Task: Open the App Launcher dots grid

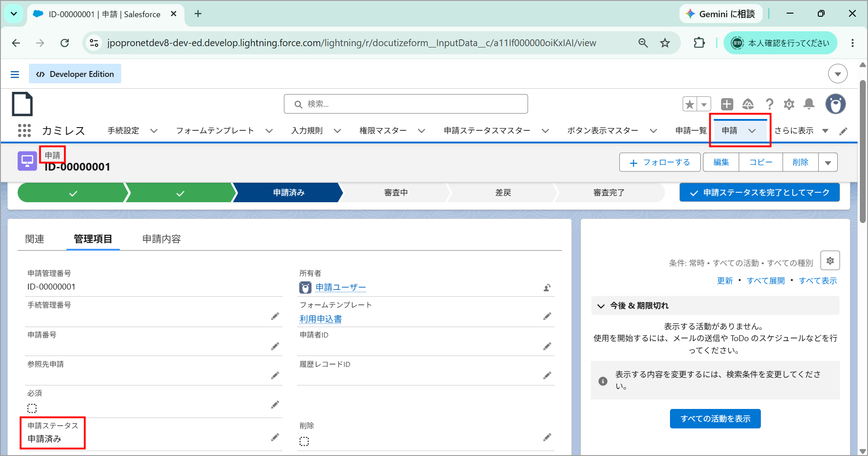Action: pos(24,131)
